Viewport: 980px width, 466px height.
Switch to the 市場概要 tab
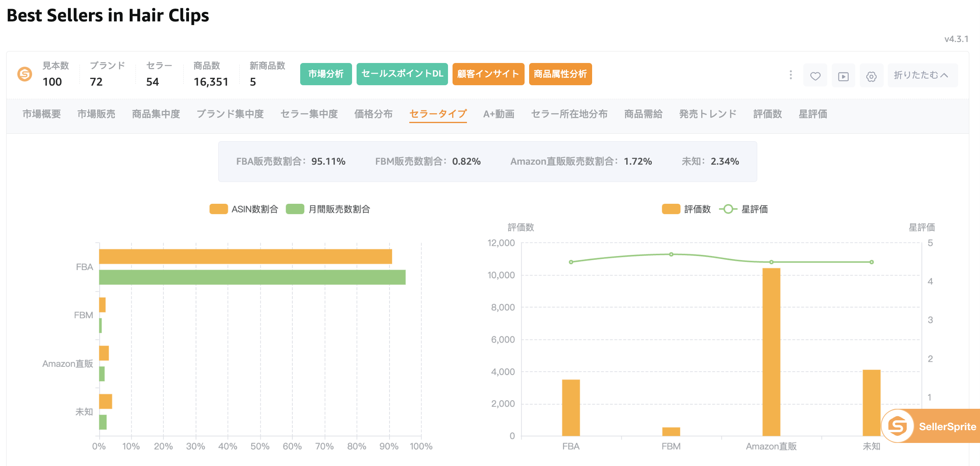tap(42, 114)
